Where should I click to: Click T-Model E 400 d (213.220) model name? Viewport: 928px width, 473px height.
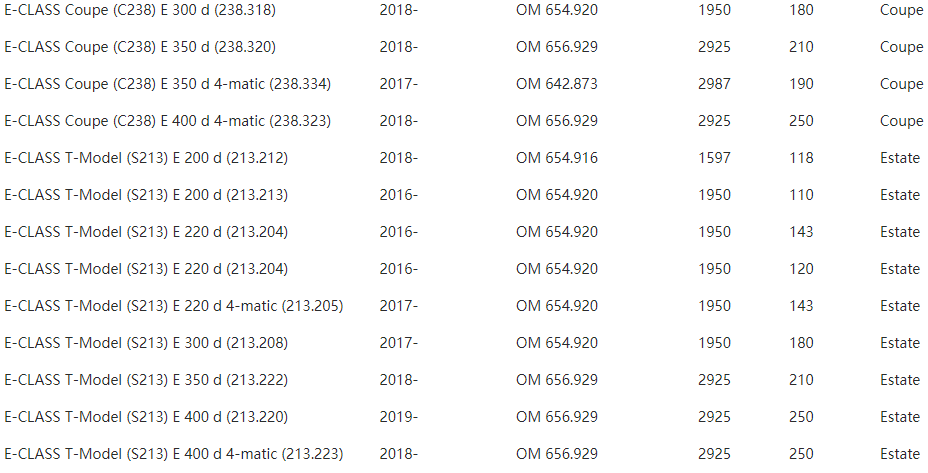pyautogui.click(x=146, y=417)
